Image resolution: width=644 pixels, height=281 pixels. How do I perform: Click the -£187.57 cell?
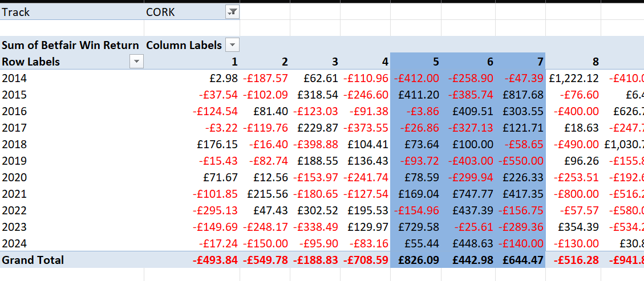[265, 78]
